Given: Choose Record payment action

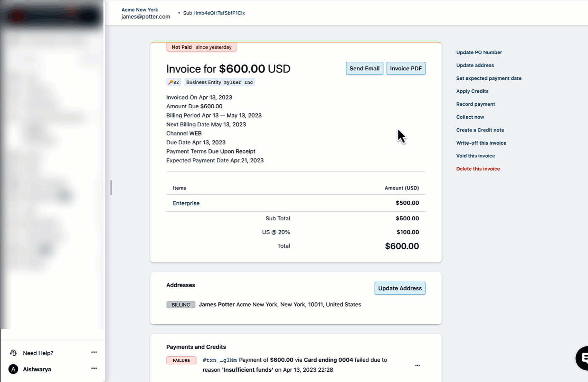Looking at the screenshot, I should pyautogui.click(x=475, y=104).
